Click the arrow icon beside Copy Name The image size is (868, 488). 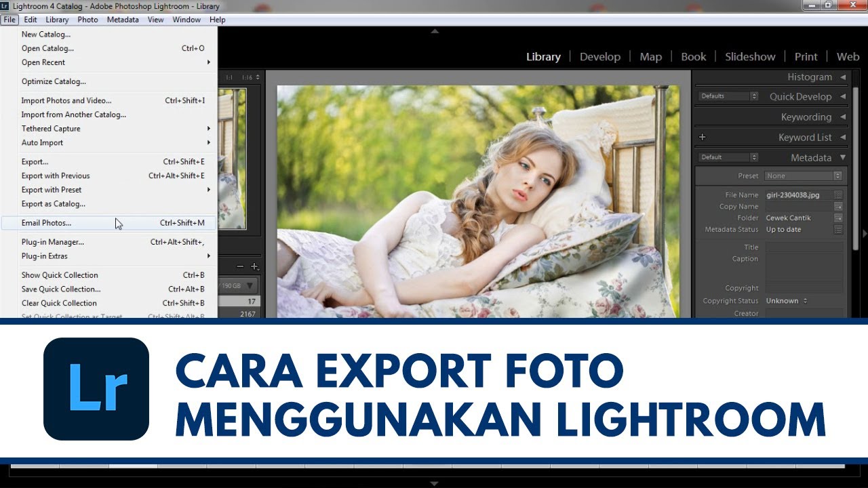click(838, 207)
